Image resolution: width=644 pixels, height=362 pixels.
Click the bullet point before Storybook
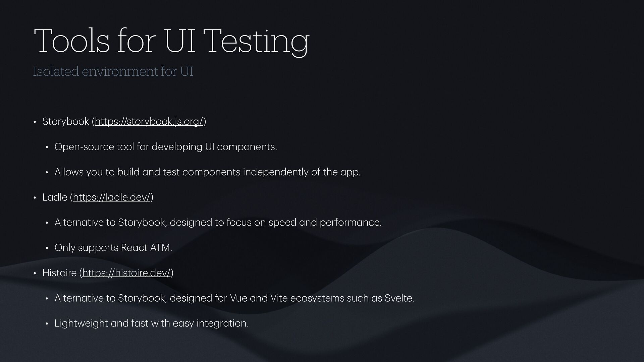[x=35, y=122]
